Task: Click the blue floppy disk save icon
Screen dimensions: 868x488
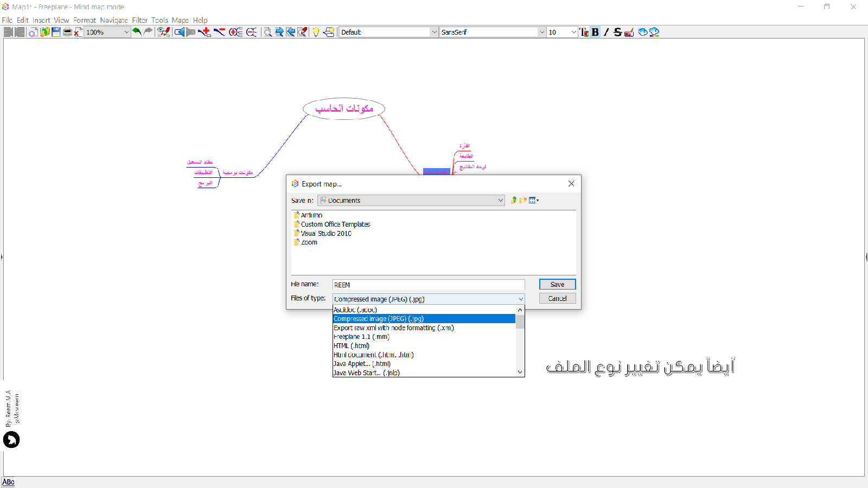Action: point(56,32)
